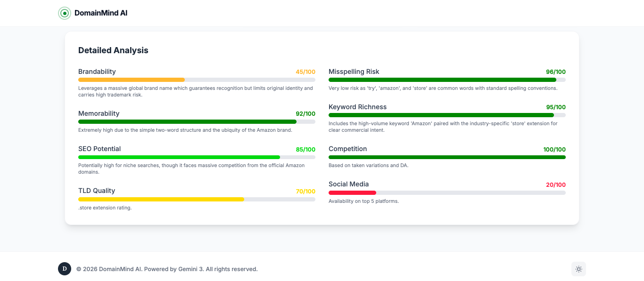Click the Social Media progress bar

click(447, 193)
